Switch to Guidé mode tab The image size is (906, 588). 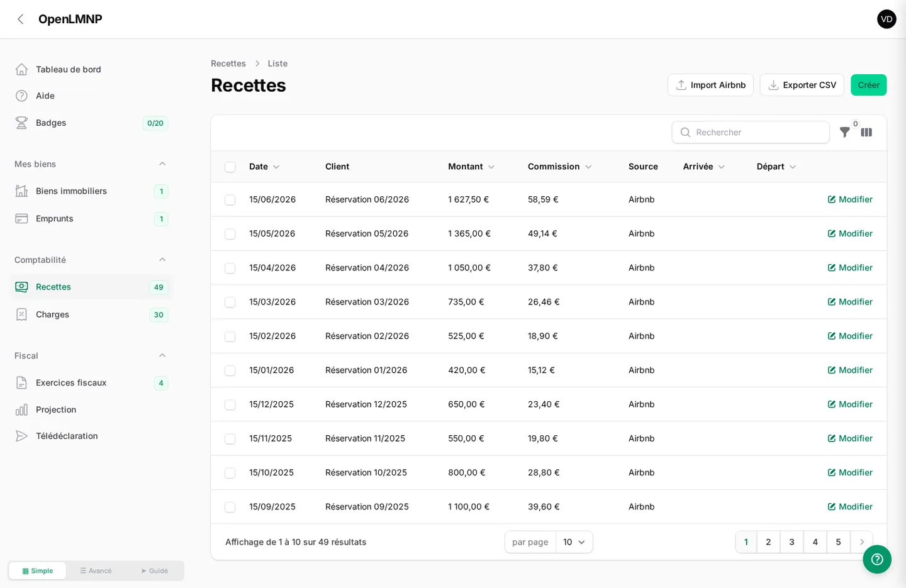[x=154, y=571]
